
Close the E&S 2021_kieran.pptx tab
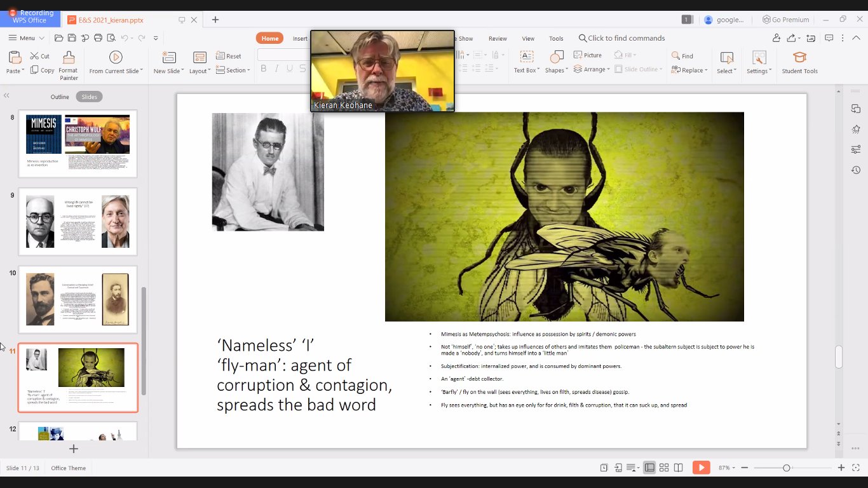[194, 20]
